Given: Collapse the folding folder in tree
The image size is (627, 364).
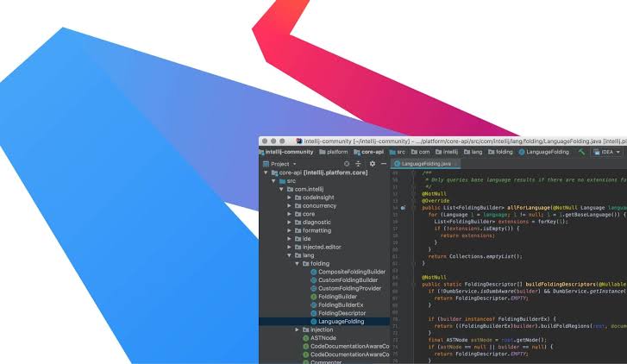Looking at the screenshot, I should (298, 263).
